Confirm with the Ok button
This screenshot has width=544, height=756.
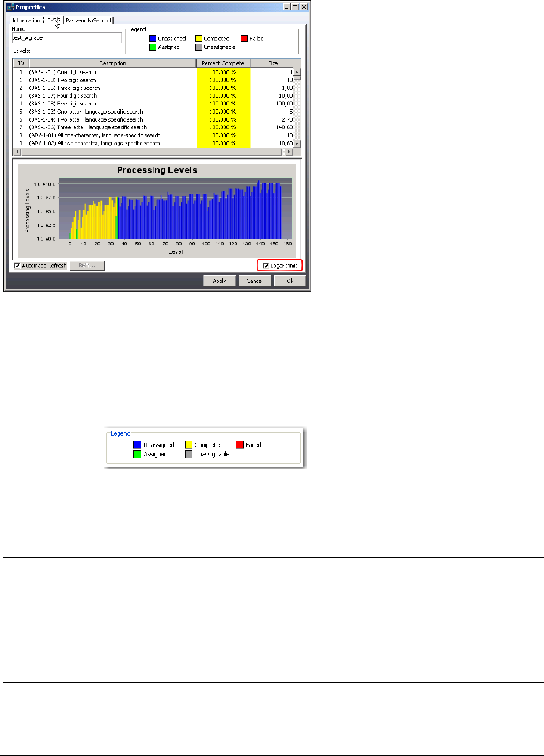click(290, 281)
